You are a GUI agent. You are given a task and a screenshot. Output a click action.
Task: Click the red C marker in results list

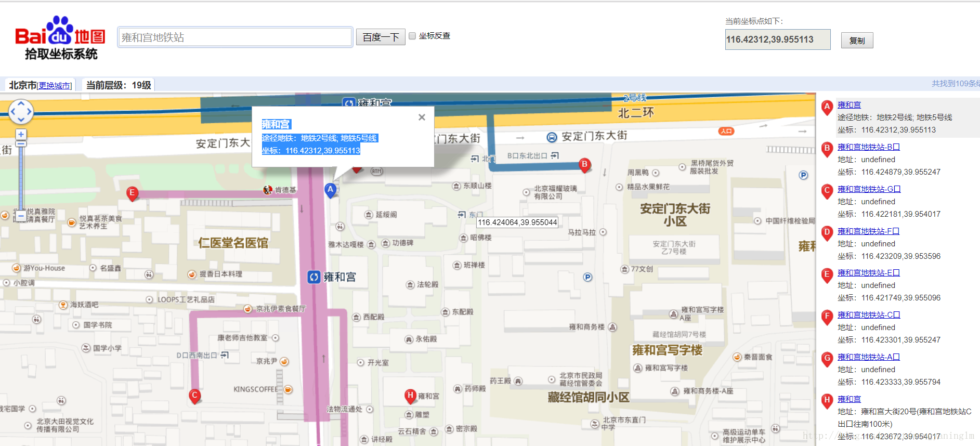coord(827,191)
